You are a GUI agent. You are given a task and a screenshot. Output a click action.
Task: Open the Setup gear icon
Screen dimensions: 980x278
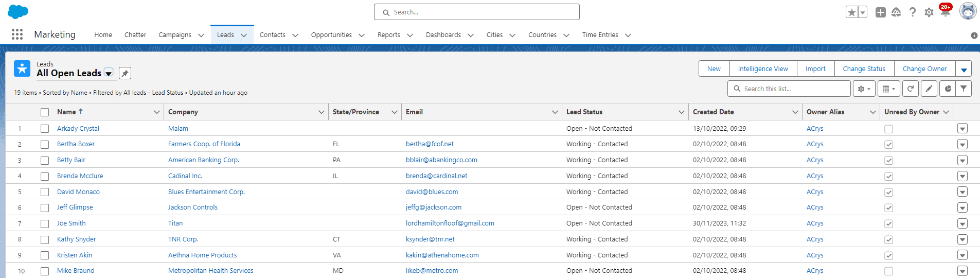(x=929, y=12)
